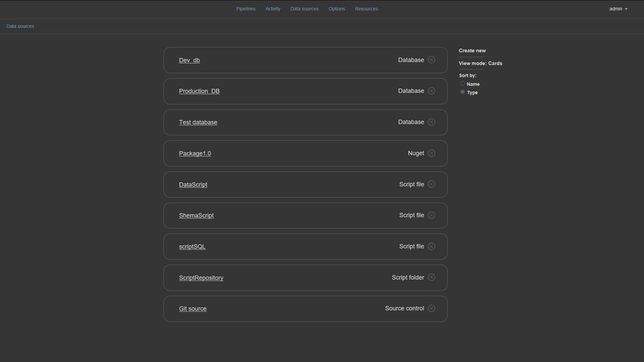
Task: Open the Package1.0 data source
Action: (195, 154)
